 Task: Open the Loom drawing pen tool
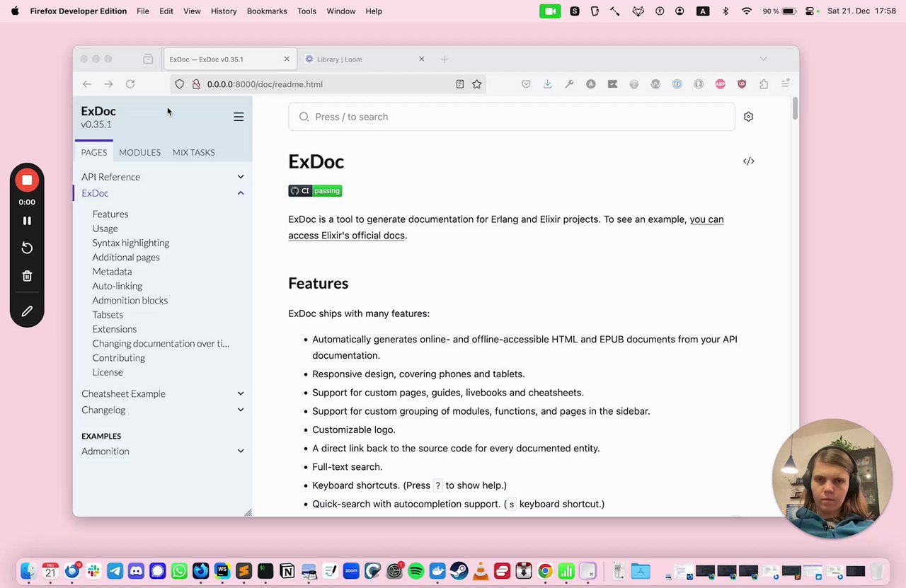[27, 311]
